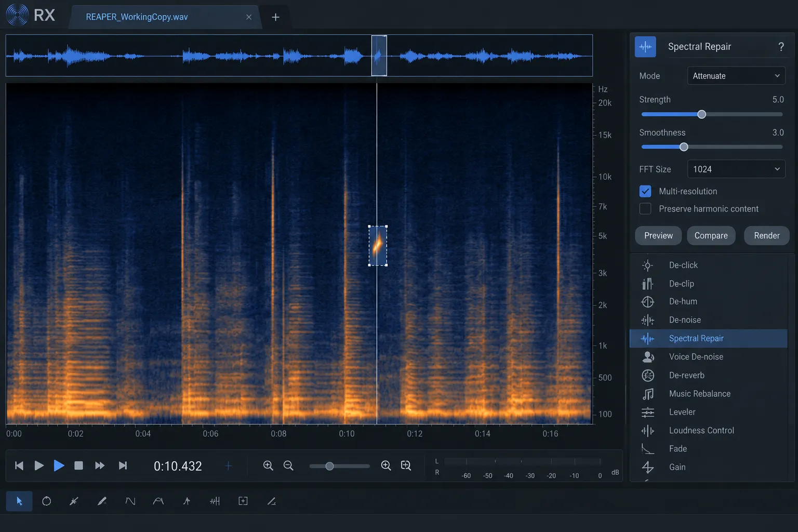
Task: Select the brush selection tool
Action: coord(102,501)
